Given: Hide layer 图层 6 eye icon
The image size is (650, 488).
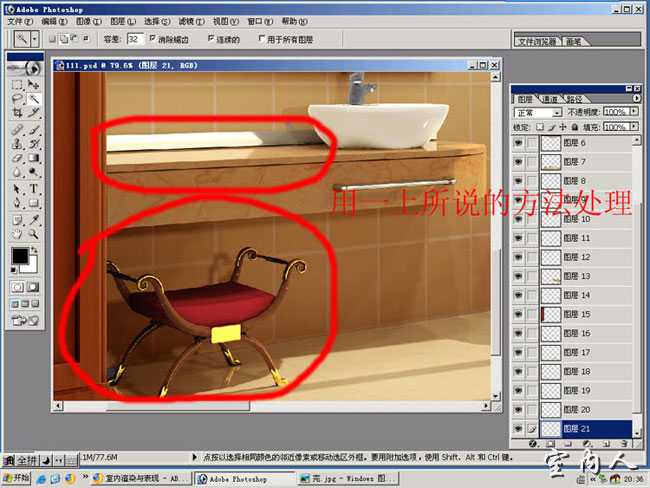Looking at the screenshot, I should 518,143.
